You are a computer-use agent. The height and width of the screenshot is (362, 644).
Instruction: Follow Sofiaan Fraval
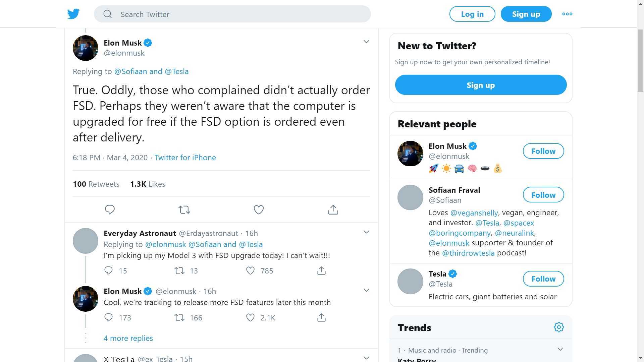(543, 195)
